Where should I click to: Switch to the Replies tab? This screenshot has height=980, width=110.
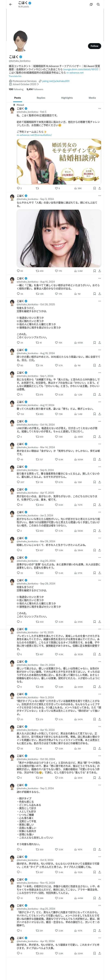(x=41, y=98)
